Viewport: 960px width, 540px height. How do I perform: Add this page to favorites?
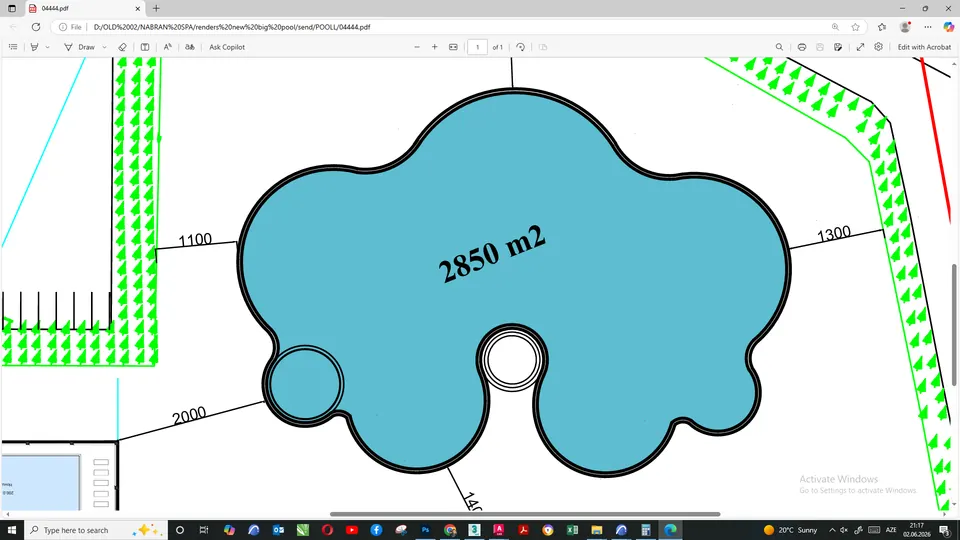click(x=855, y=27)
